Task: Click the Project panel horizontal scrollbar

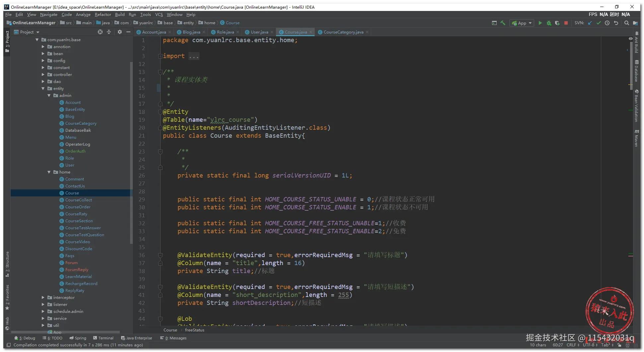Action: pyautogui.click(x=65, y=332)
